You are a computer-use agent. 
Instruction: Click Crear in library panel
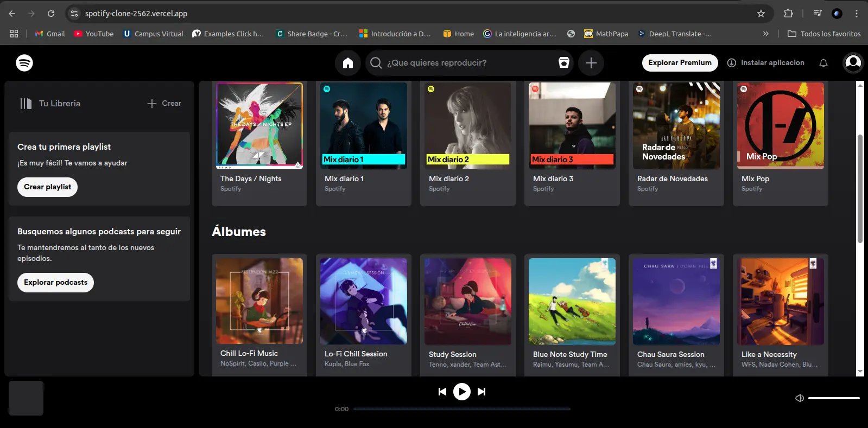[164, 104]
